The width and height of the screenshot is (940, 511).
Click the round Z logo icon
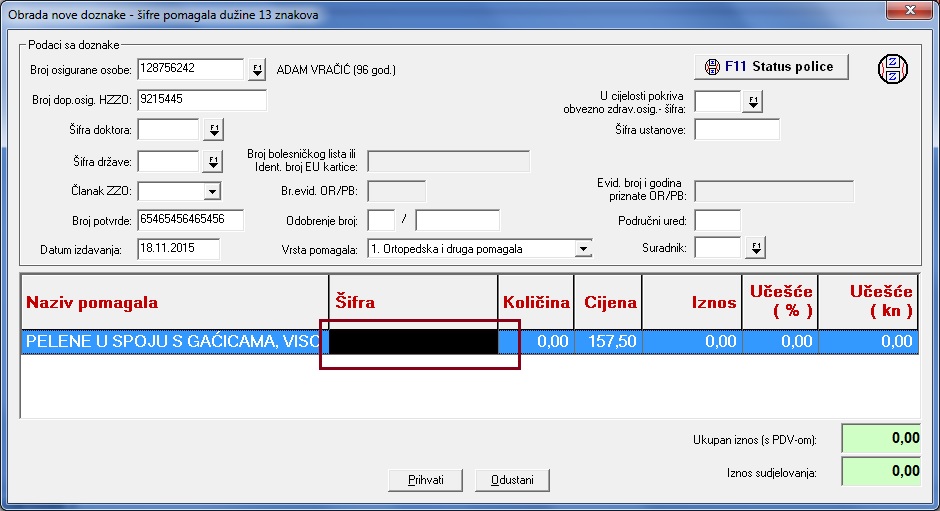pos(893,68)
